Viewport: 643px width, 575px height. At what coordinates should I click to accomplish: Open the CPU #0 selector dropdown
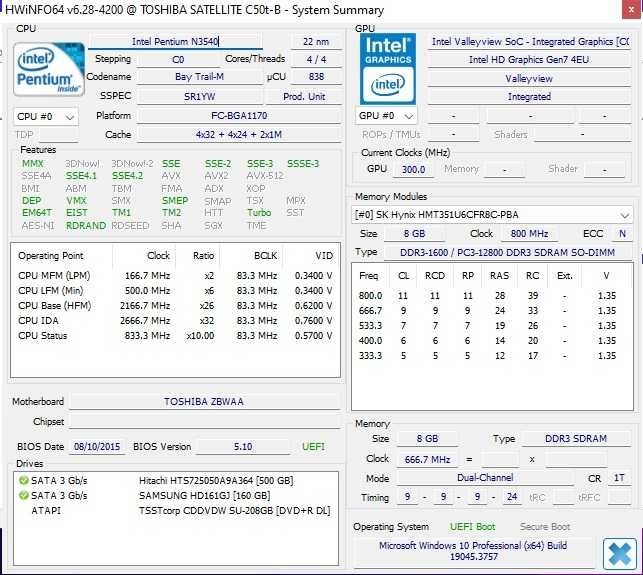click(46, 117)
